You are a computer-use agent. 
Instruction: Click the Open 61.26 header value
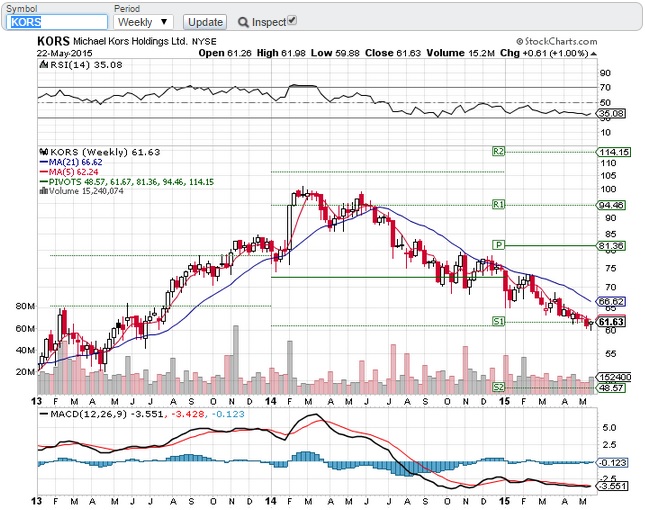click(225, 53)
